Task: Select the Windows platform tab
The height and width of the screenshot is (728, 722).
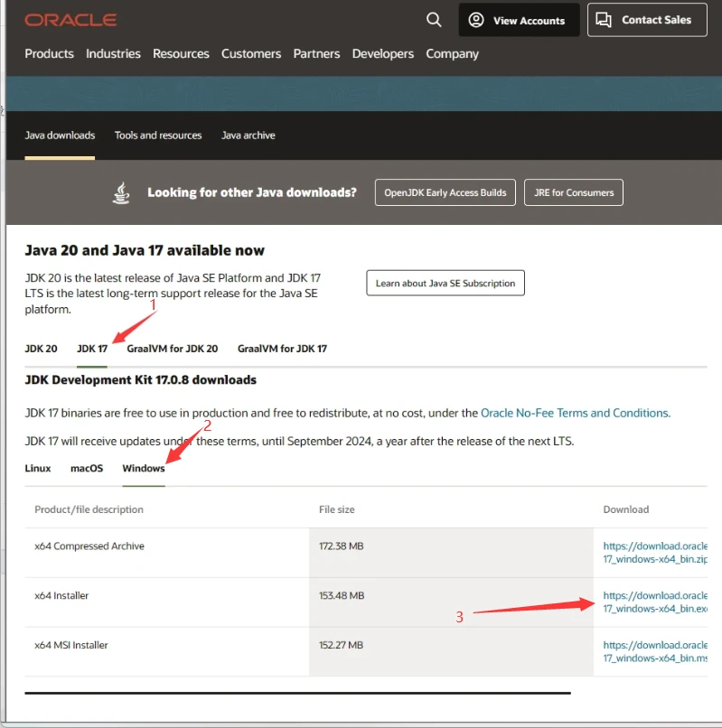Action: tap(144, 469)
